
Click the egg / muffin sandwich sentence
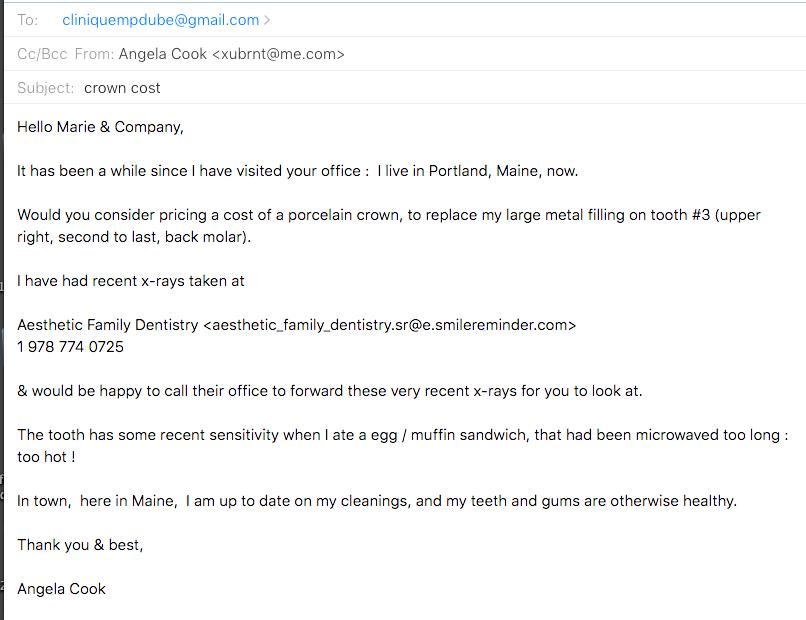click(402, 446)
